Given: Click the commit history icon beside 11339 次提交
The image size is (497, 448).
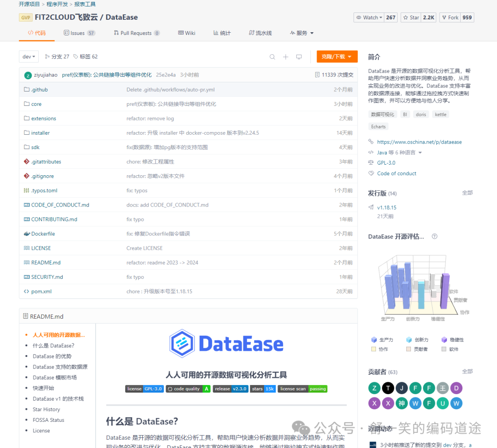Looking at the screenshot, I should tap(317, 75).
